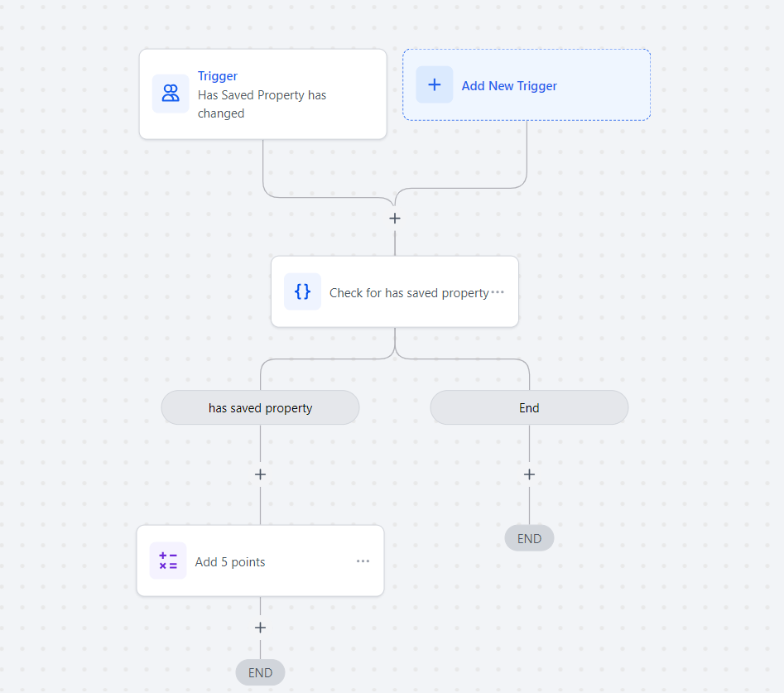This screenshot has width=784, height=693.
Task: Open the 'Check for has saved property' label
Action: pos(408,293)
